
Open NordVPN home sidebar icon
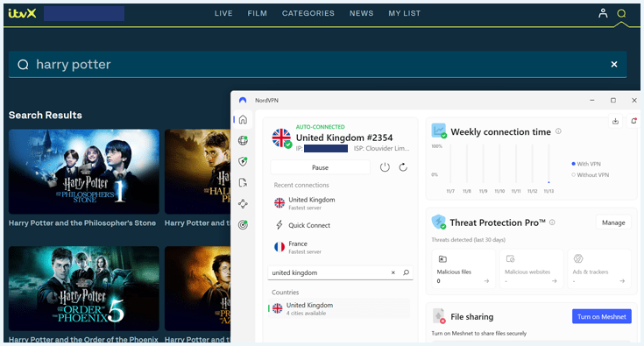point(243,119)
